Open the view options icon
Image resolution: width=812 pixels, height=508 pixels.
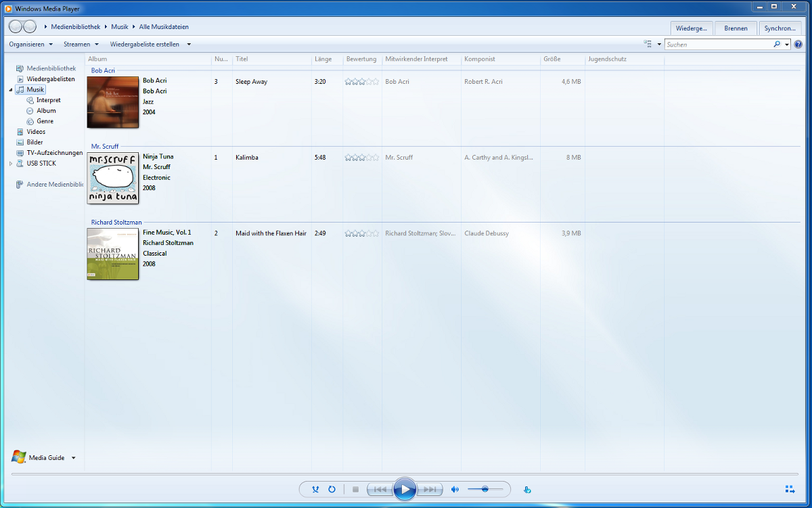click(648, 44)
